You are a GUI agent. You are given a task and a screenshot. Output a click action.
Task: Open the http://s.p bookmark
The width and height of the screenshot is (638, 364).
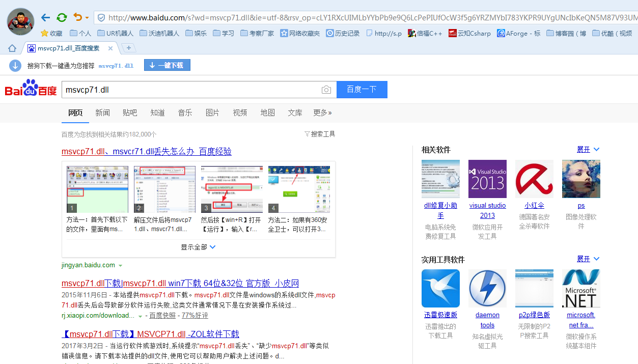(383, 33)
